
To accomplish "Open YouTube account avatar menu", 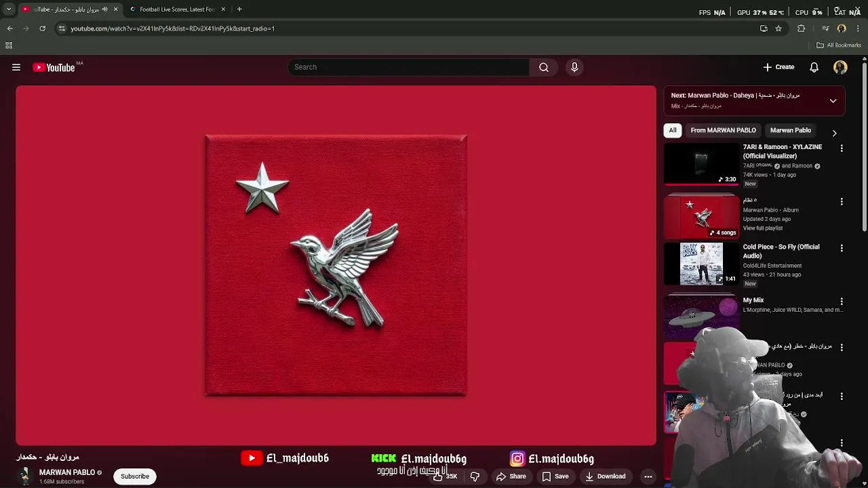I will pyautogui.click(x=840, y=67).
